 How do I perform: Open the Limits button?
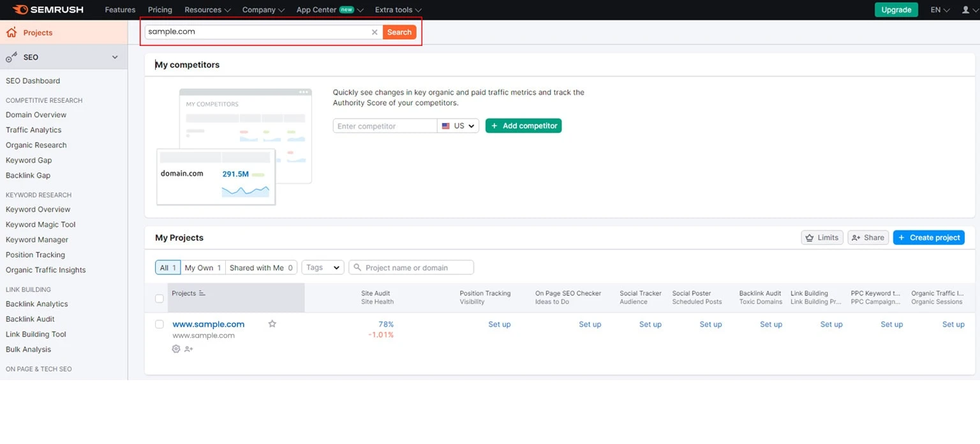[x=822, y=237]
